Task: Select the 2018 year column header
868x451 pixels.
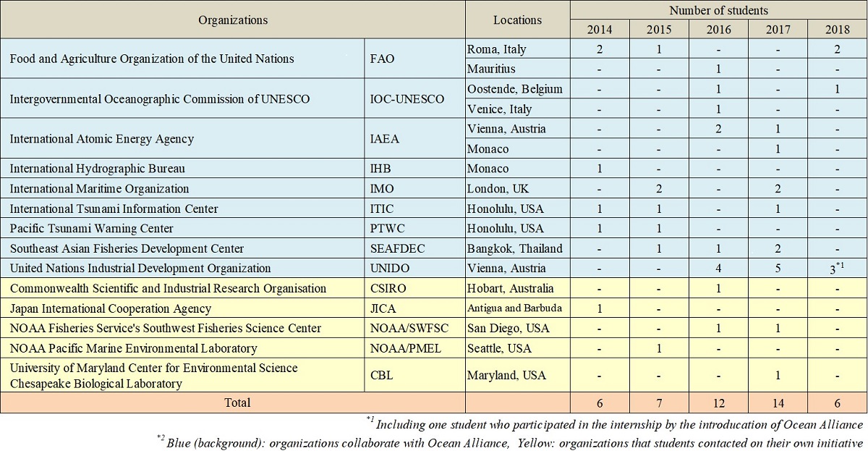Action: 838,30
